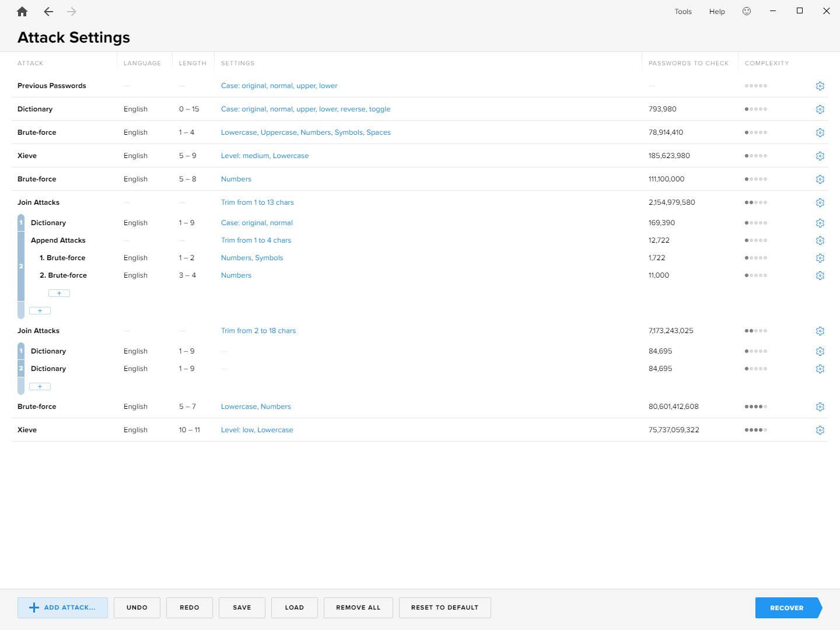This screenshot has height=630, width=840.
Task: Click the Home icon in the toolbar
Action: (22, 11)
